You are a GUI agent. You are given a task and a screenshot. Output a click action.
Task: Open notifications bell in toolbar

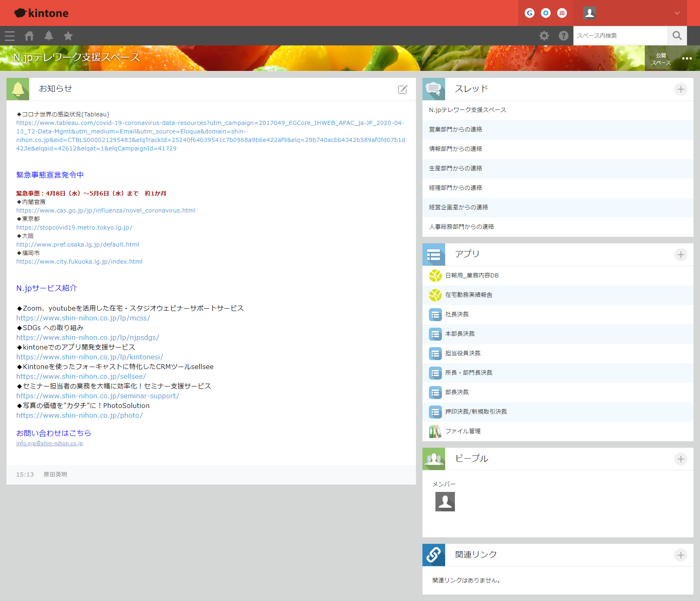coord(49,36)
